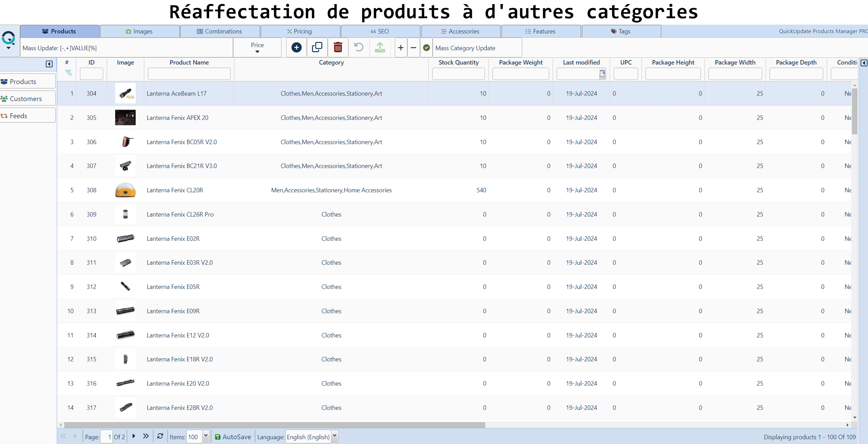Toggle the filter funnel under the # column

[68, 72]
